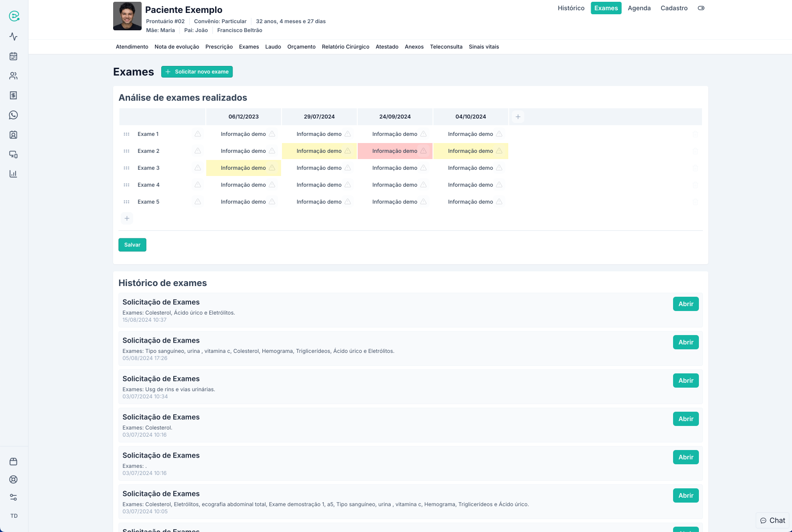Delete the Exame 1 row using its trash icon
Screen dimensions: 792x532
tap(695, 134)
